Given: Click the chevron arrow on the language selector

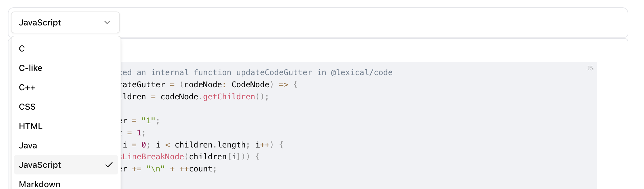Looking at the screenshot, I should (x=107, y=22).
